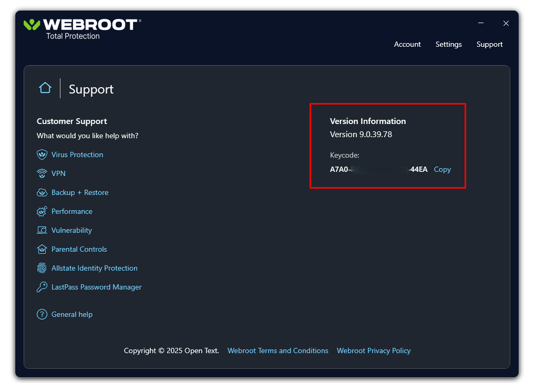Open the Settings menu
The height and width of the screenshot is (392, 535).
[449, 44]
